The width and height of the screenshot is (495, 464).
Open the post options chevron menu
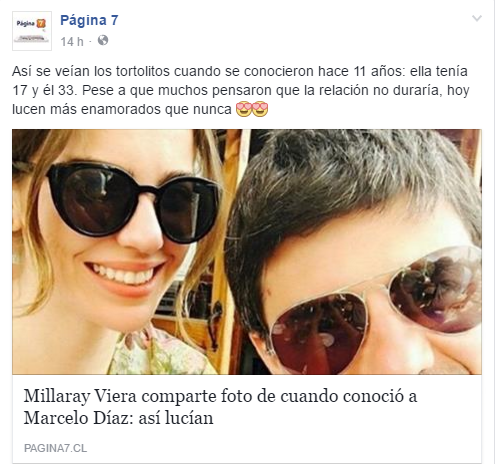[477, 18]
